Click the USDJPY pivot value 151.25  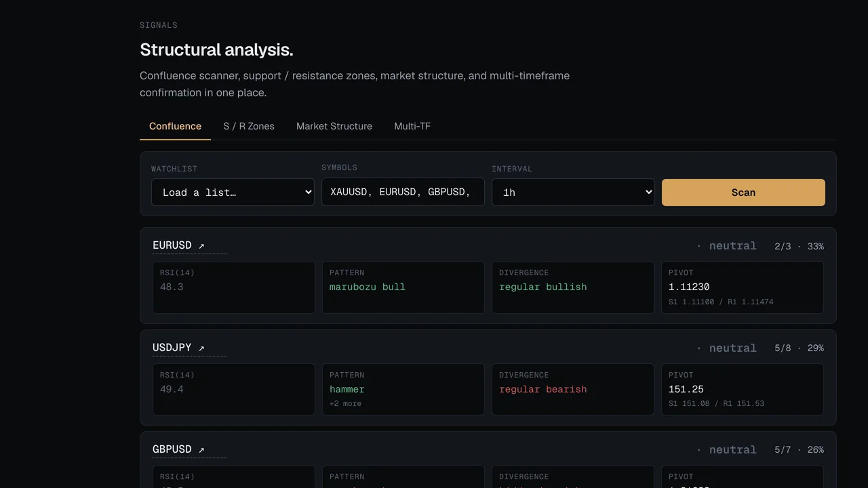tap(686, 390)
